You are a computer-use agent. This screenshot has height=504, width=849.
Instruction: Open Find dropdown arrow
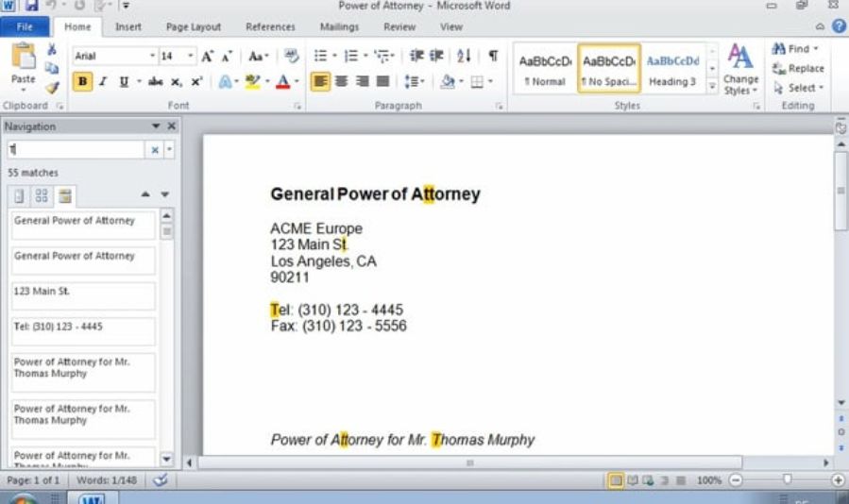(815, 49)
